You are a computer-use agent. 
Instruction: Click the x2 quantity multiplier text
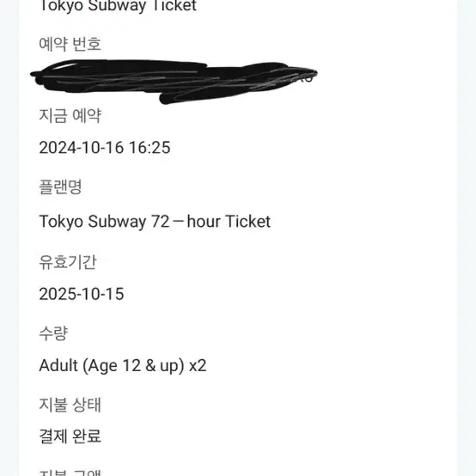(198, 366)
